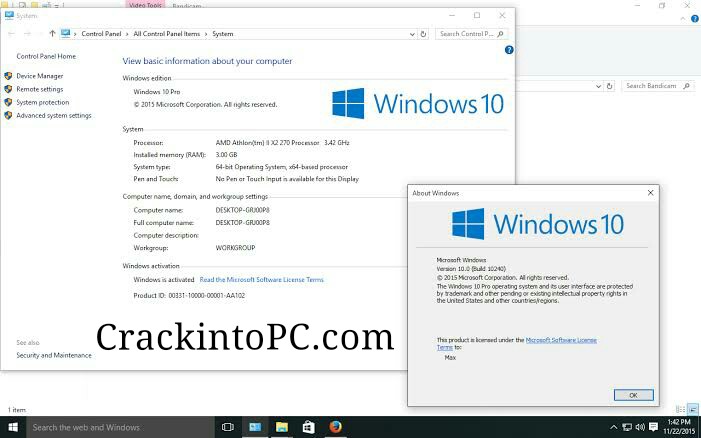Click the Remote settings shield icon
This screenshot has height=438, width=701.
point(8,89)
